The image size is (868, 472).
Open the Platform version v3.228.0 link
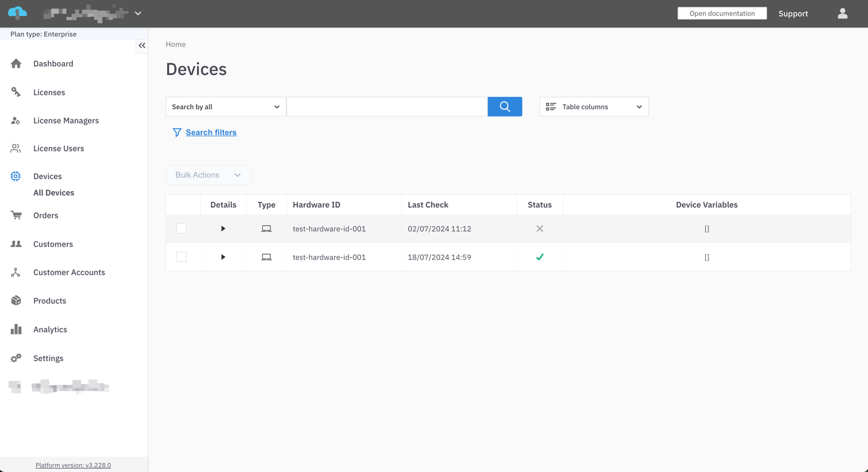pos(73,465)
